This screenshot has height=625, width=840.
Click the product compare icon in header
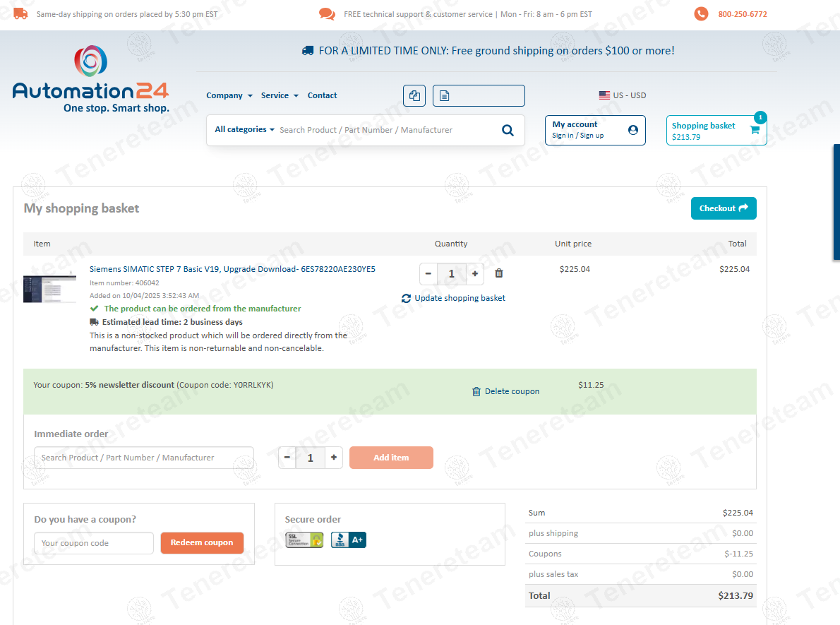pyautogui.click(x=414, y=96)
